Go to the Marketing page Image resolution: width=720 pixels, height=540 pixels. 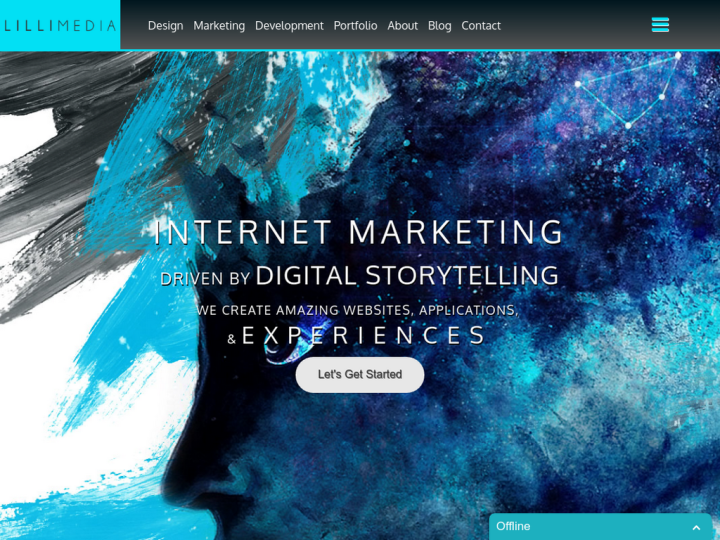pos(219,26)
